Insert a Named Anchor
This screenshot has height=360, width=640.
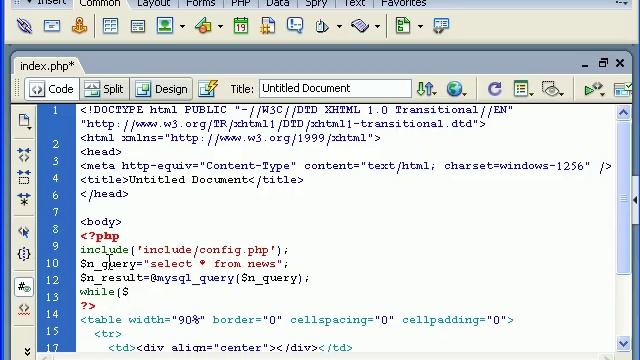80,26
